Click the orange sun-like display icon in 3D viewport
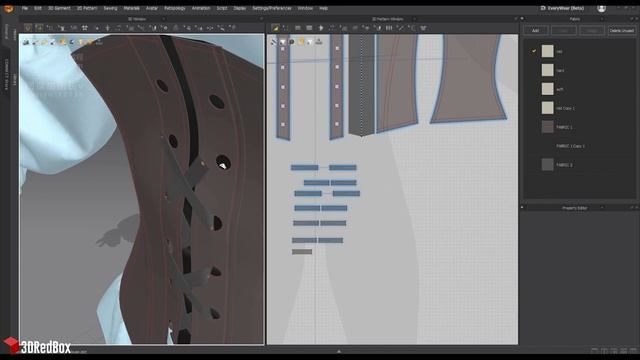Image resolution: width=640 pixels, height=360 pixels. coord(62,42)
